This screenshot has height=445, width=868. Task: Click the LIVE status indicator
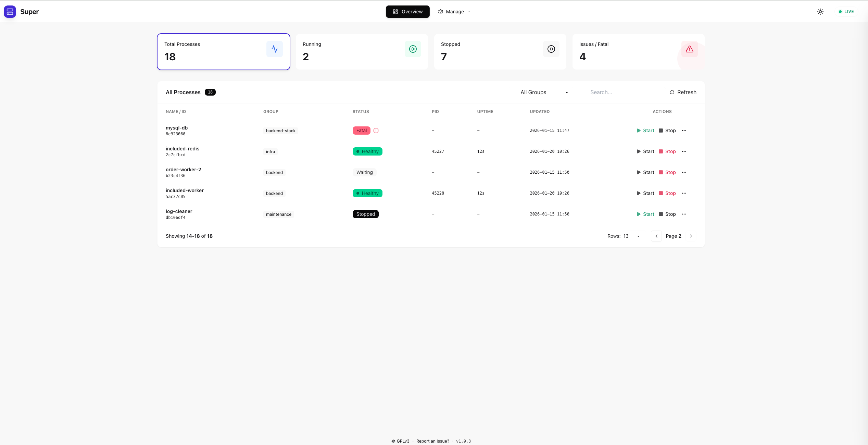click(x=846, y=12)
